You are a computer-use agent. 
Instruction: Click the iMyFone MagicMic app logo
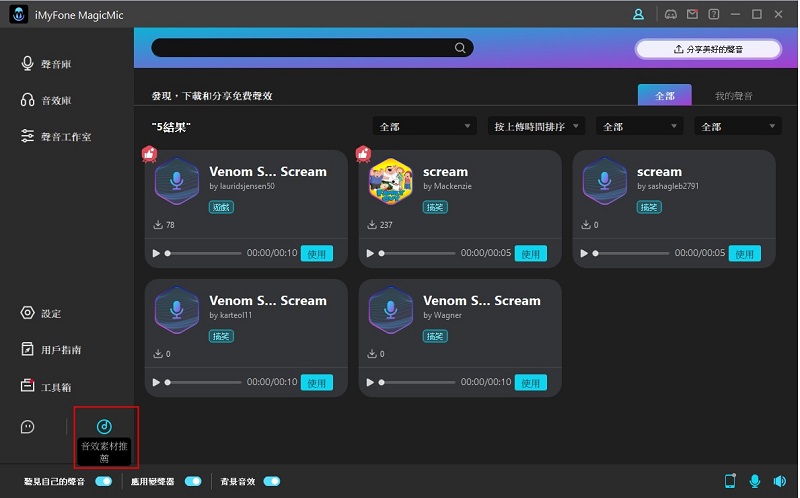tap(19, 15)
